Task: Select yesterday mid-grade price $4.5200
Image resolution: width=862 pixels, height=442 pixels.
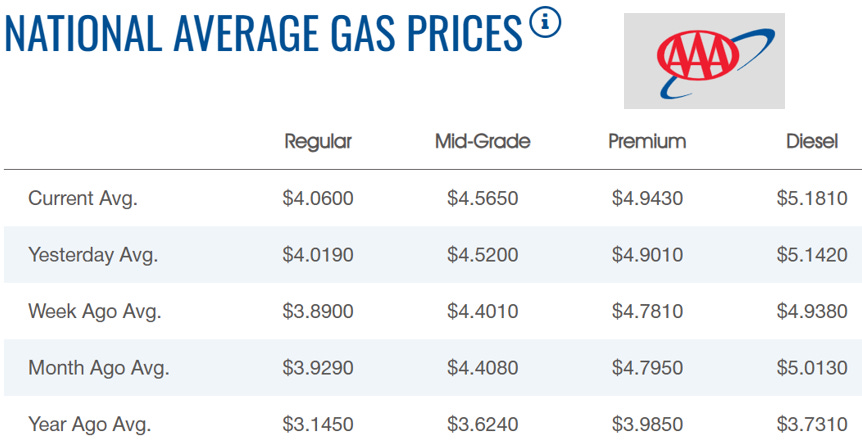Action: pos(483,255)
